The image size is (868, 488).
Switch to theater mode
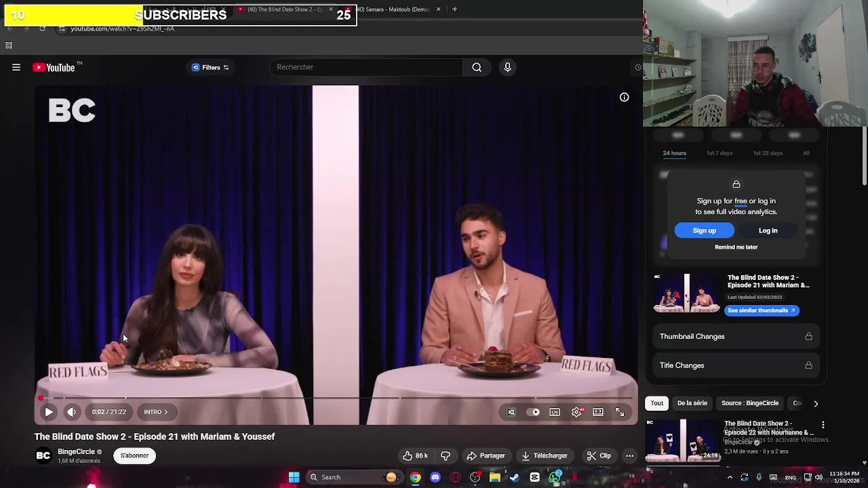pyautogui.click(x=598, y=411)
